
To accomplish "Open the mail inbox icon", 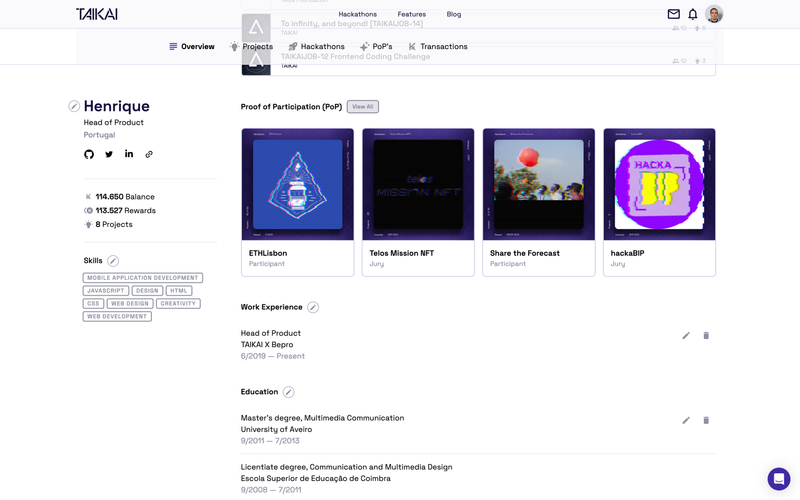I will coord(673,14).
